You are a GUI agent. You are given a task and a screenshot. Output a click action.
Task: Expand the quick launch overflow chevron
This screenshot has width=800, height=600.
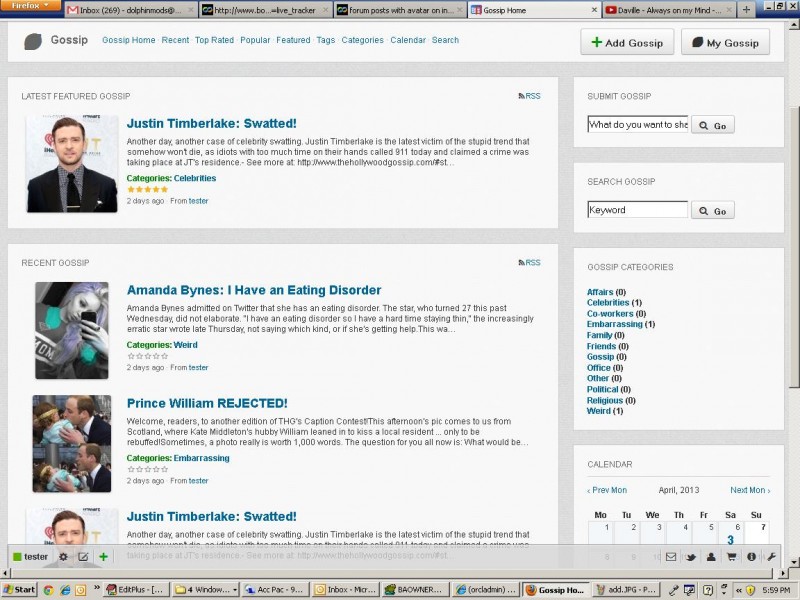96,588
